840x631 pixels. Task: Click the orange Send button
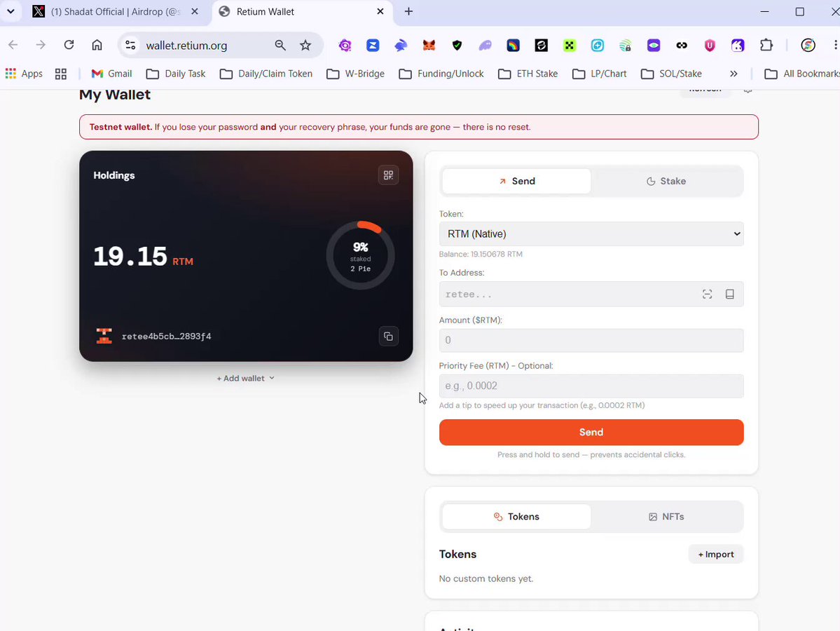pos(591,432)
